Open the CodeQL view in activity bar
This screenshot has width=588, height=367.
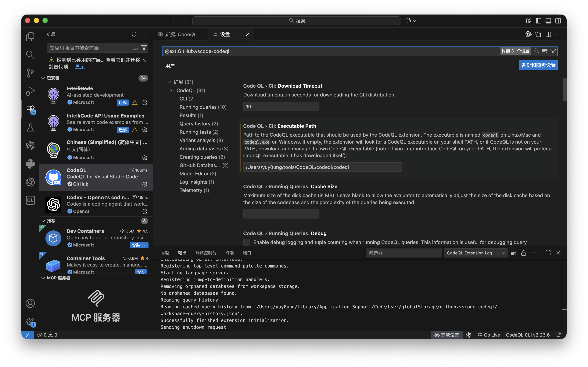(30, 200)
